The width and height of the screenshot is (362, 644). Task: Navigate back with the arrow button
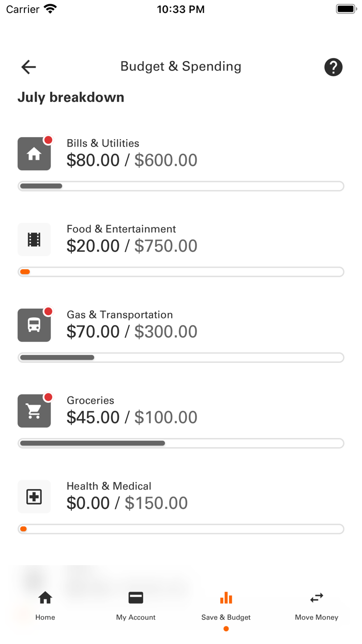[x=28, y=67]
